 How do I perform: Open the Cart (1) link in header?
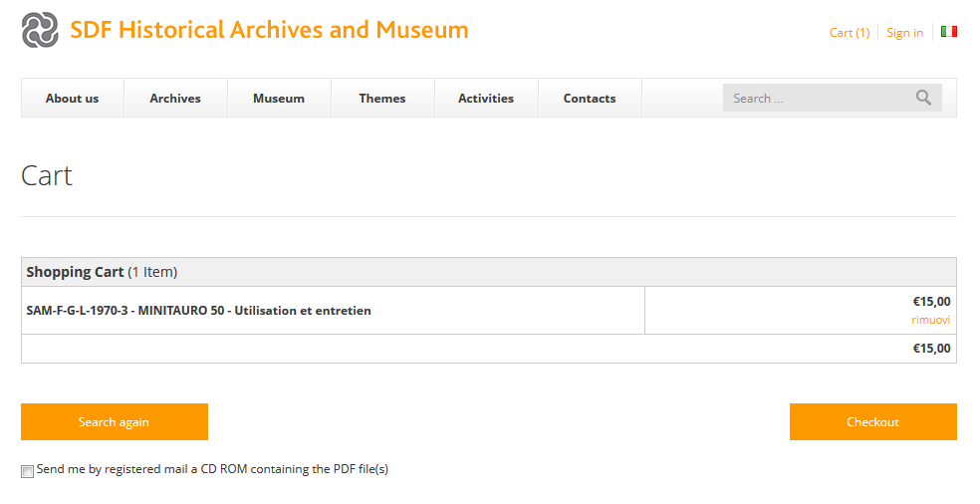point(849,33)
